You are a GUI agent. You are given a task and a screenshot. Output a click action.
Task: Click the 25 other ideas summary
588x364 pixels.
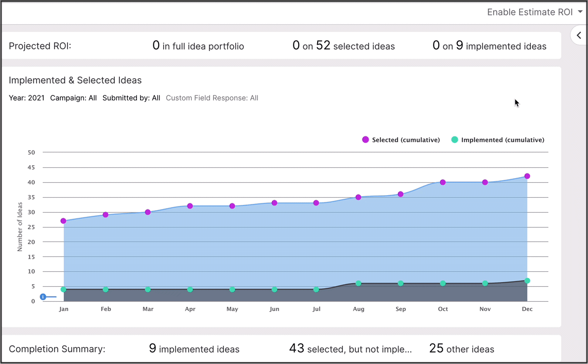click(x=461, y=349)
